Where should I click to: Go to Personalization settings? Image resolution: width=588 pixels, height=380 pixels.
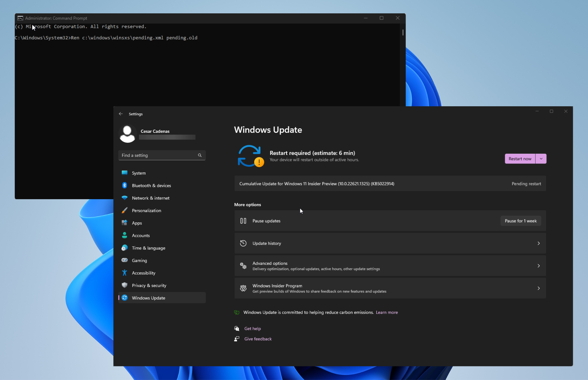pos(162,210)
